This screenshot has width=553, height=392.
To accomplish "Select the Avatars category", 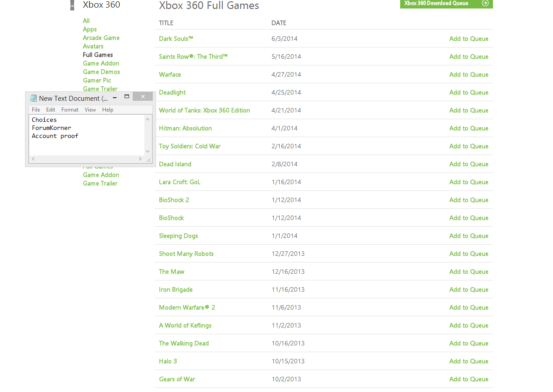I will coord(93,46).
